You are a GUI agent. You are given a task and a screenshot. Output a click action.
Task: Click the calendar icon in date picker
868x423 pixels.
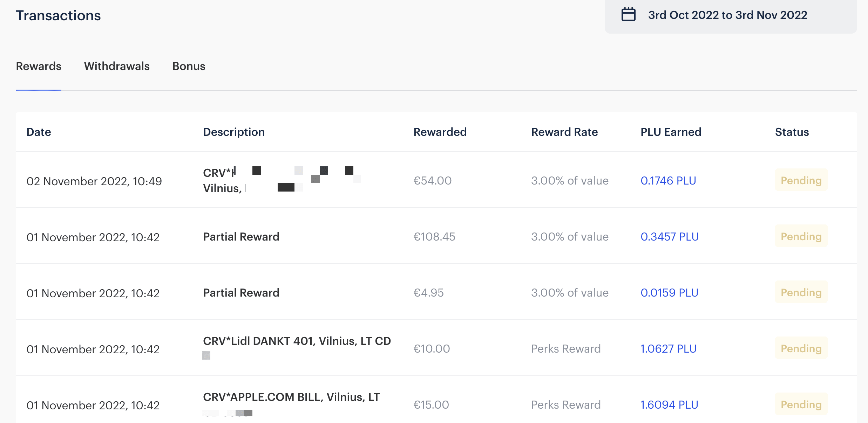[x=628, y=15]
